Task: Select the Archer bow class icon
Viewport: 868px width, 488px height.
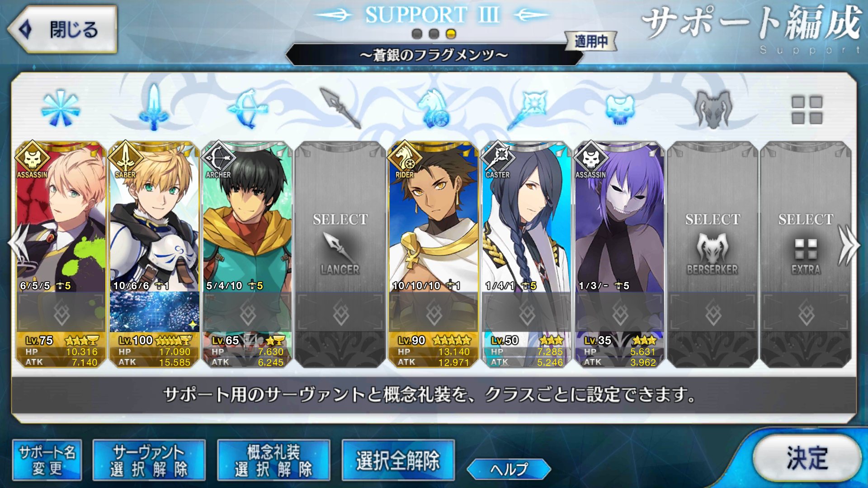Action: tap(247, 108)
